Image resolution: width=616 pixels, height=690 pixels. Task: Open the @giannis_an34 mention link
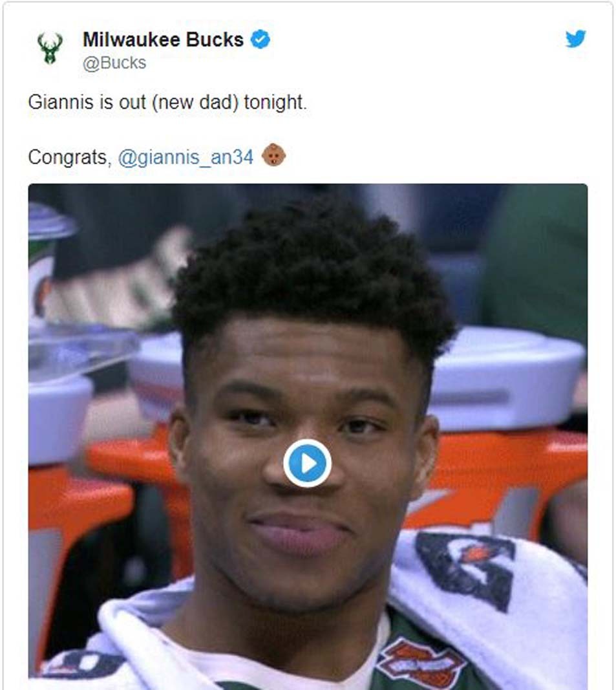pyautogui.click(x=186, y=157)
